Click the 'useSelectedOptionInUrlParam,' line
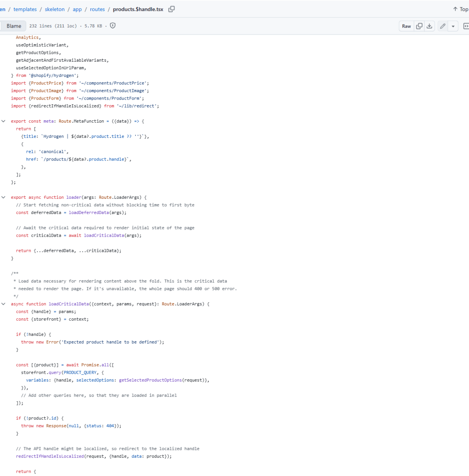This screenshot has width=469, height=476. click(x=51, y=68)
